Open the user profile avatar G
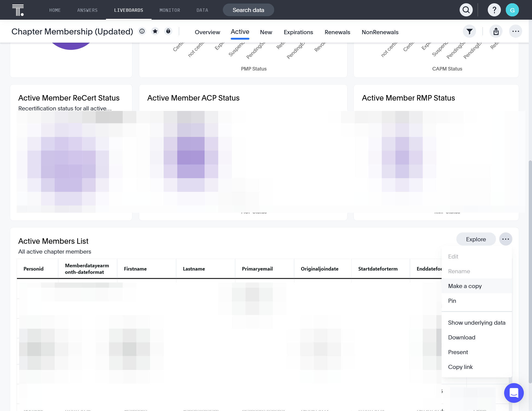 pos(512,10)
